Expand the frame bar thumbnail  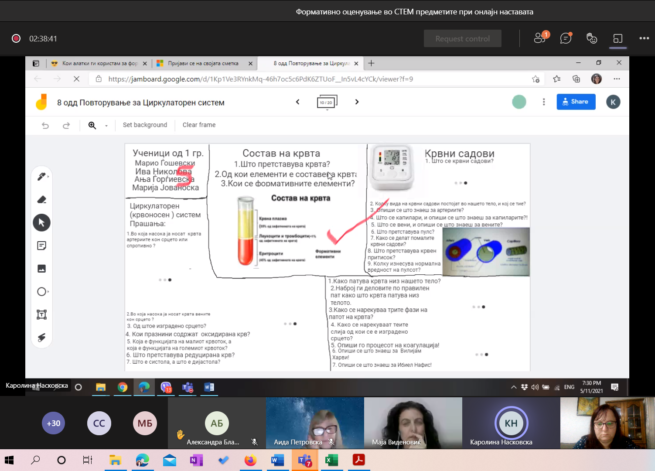pyautogui.click(x=327, y=102)
